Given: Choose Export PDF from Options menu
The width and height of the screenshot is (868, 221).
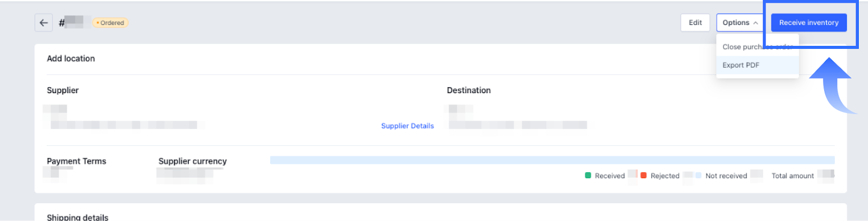Looking at the screenshot, I should 741,65.
